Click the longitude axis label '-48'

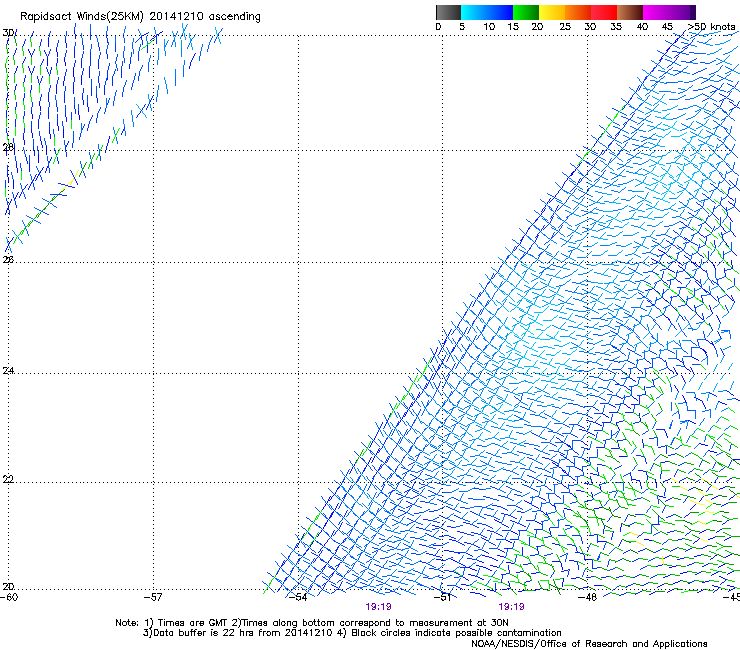587,597
